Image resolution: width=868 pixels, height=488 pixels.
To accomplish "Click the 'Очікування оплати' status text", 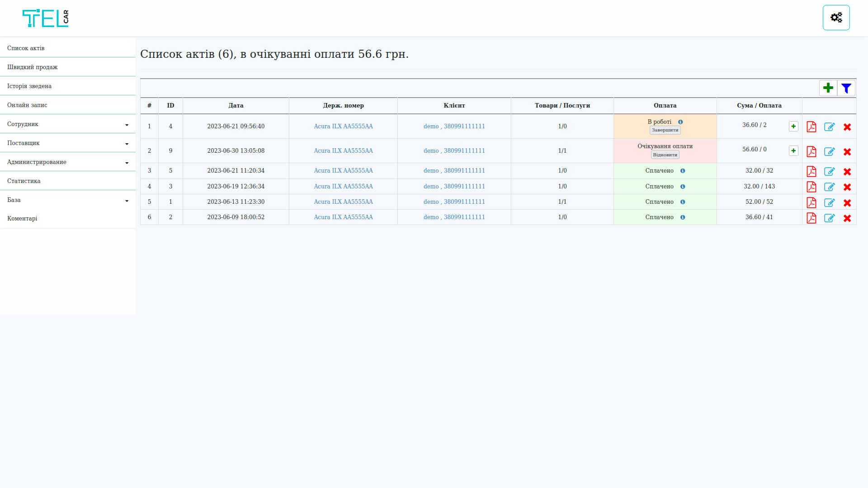I will [665, 146].
